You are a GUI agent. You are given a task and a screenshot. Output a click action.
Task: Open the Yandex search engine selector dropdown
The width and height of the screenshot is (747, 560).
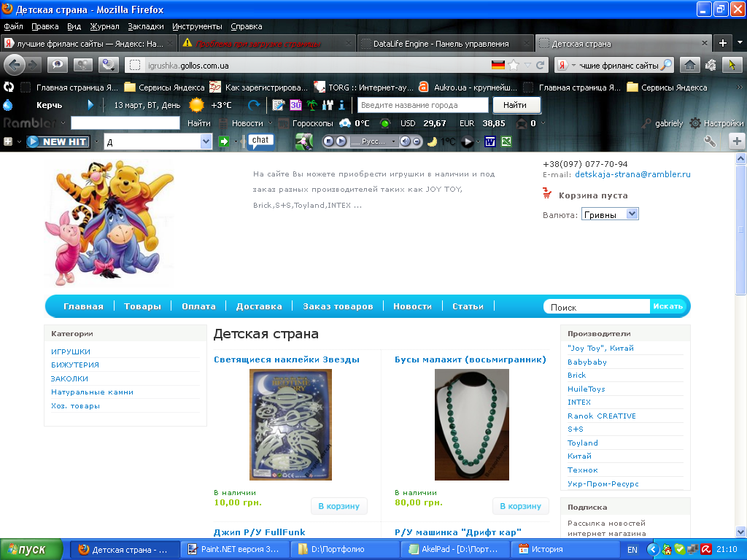click(x=573, y=65)
